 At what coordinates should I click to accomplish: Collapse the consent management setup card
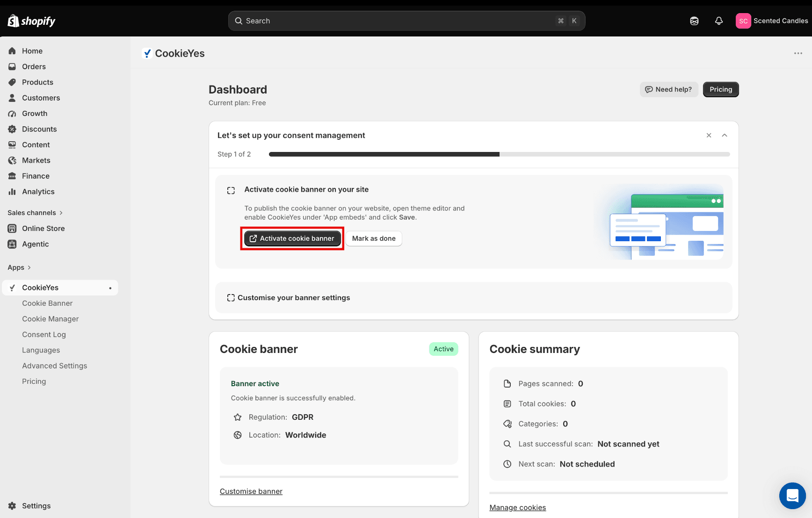pos(725,135)
